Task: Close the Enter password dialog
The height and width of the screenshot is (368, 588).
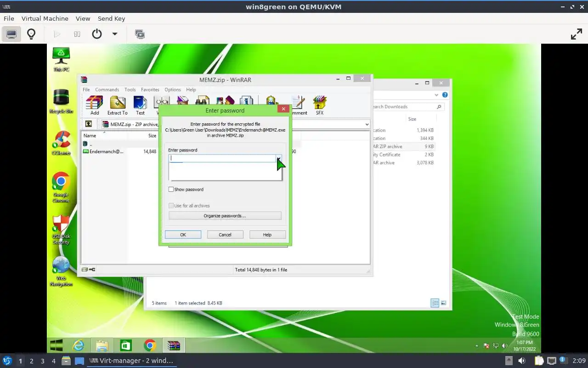Action: (x=283, y=109)
